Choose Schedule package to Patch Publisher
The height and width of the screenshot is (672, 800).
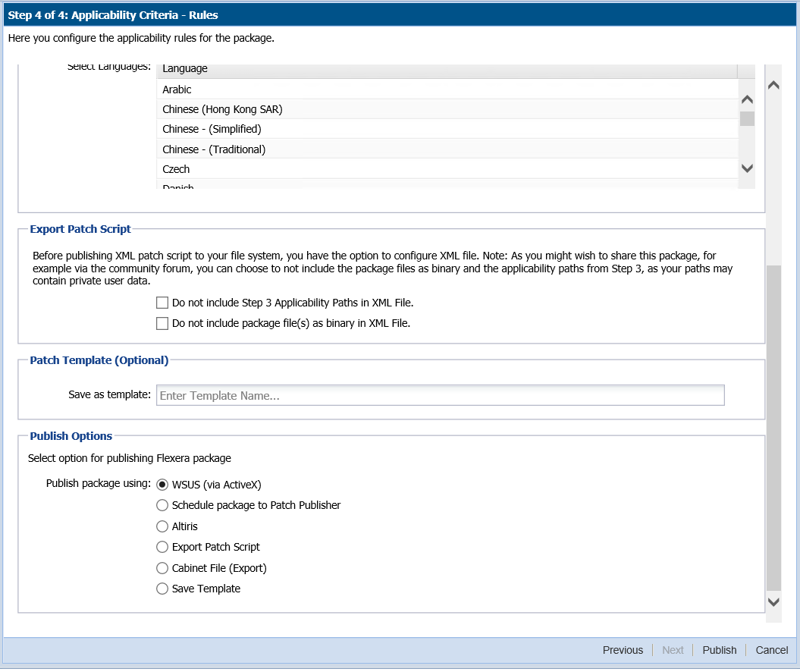(x=162, y=505)
